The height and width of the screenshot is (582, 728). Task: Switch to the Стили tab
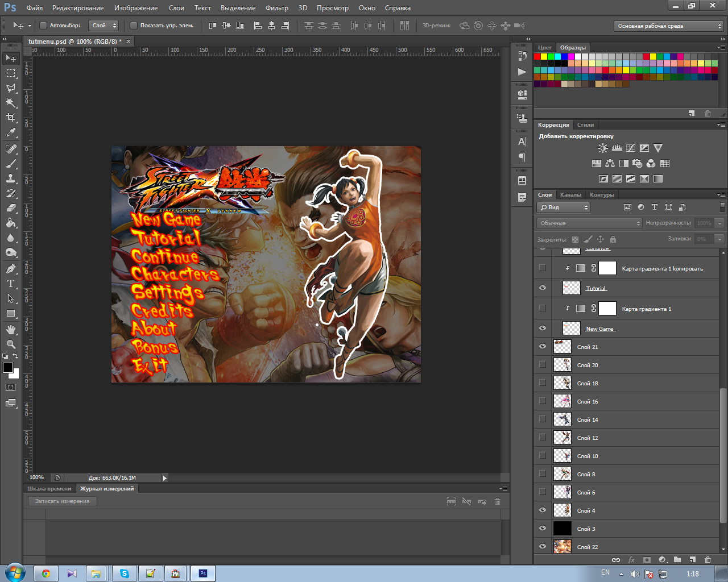coord(585,125)
